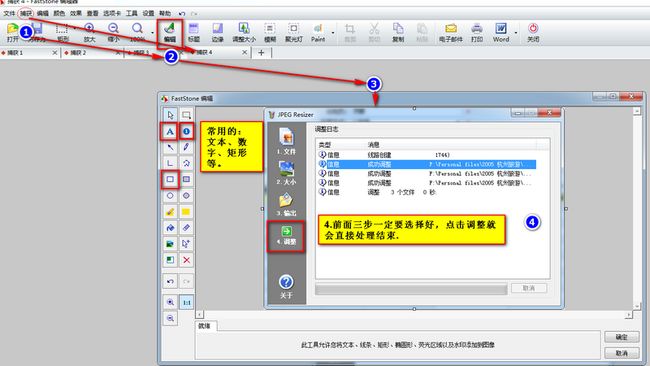
Task: Select the highlighter marker tool
Action: (170, 212)
